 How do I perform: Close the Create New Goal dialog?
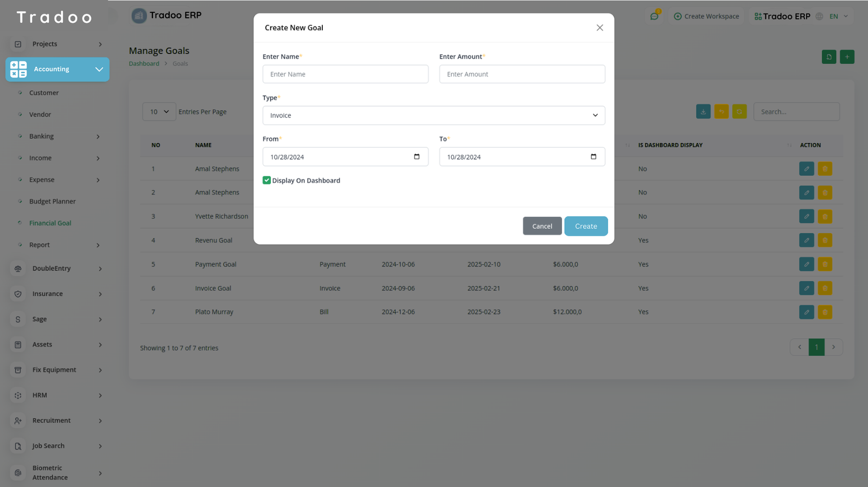pyautogui.click(x=599, y=28)
